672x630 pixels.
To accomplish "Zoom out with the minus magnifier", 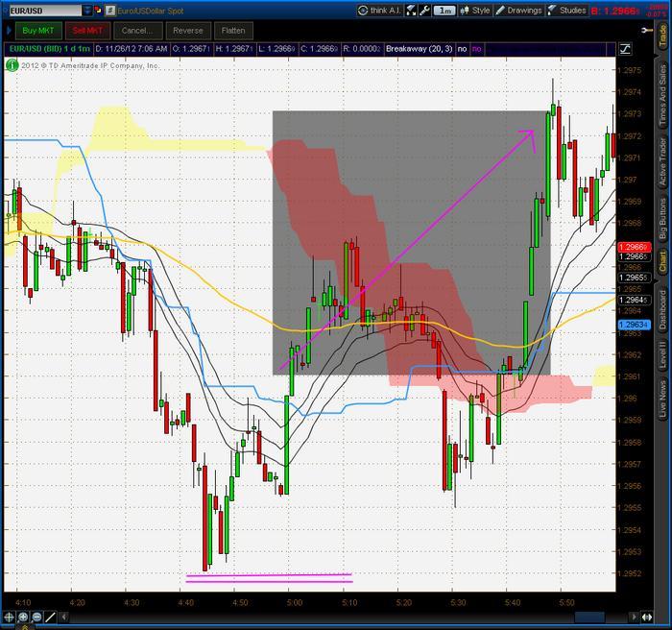I will [x=36, y=618].
